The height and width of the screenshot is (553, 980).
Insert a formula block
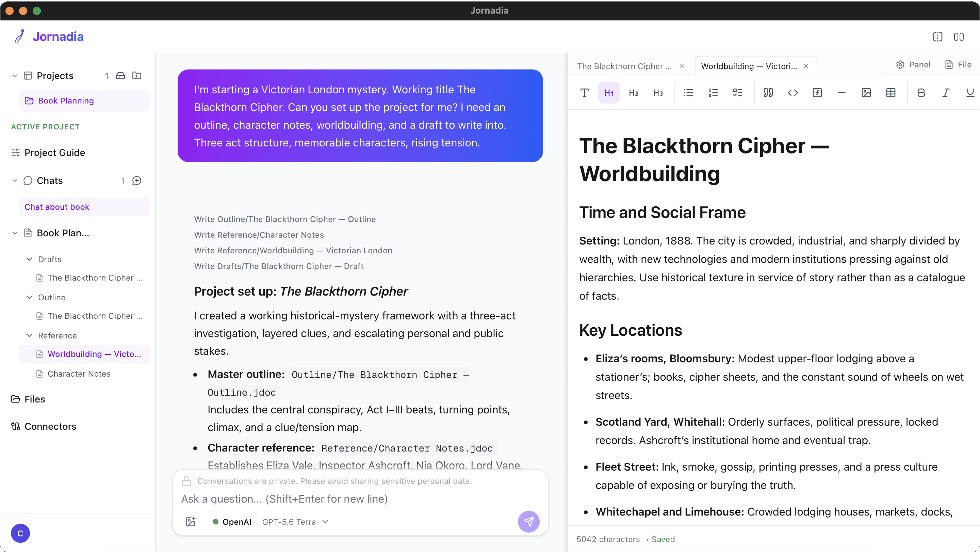coord(817,93)
